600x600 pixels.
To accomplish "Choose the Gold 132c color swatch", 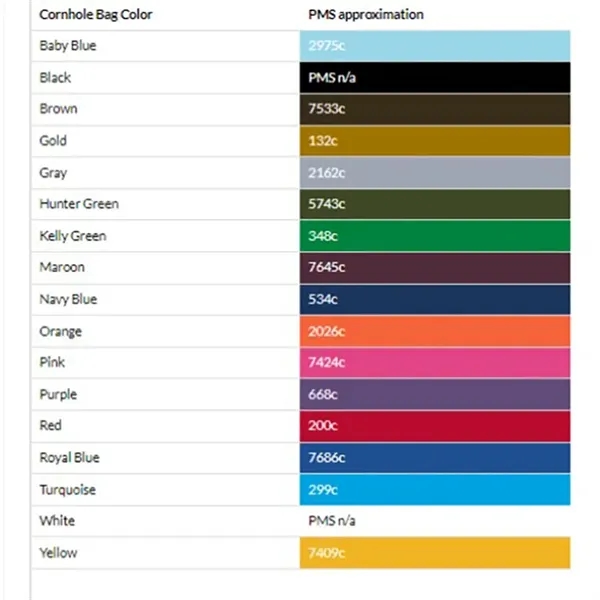I will point(435,141).
